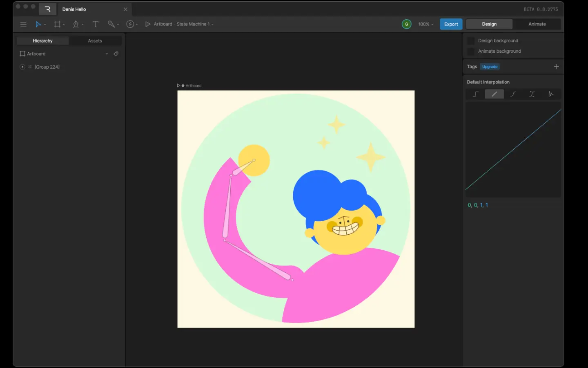Viewport: 588px width, 368px height.
Task: Select Hold step interpolation
Action: pyautogui.click(x=475, y=94)
